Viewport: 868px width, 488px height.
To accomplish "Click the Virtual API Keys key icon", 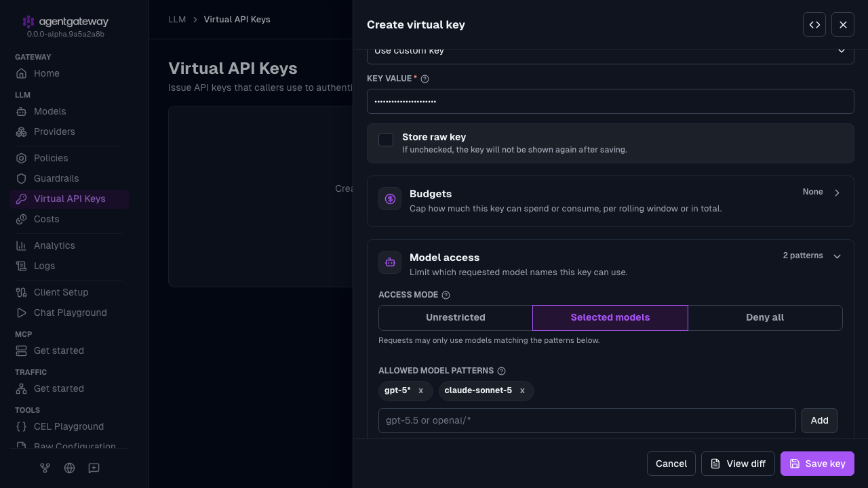I will click(22, 199).
